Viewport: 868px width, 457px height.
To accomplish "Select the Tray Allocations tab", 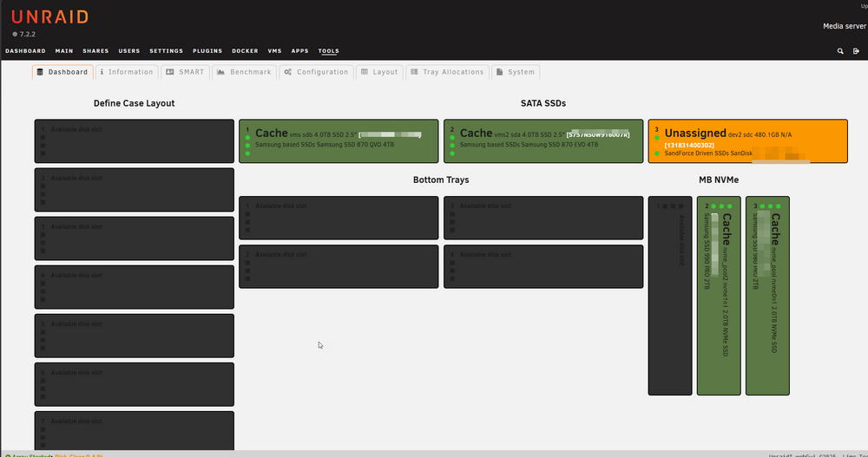I will [447, 72].
